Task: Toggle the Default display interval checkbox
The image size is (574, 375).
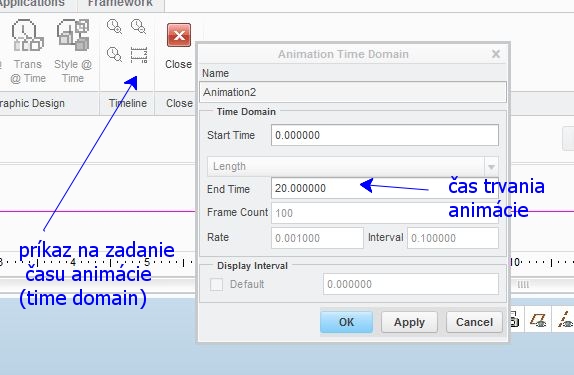Action: [x=216, y=285]
